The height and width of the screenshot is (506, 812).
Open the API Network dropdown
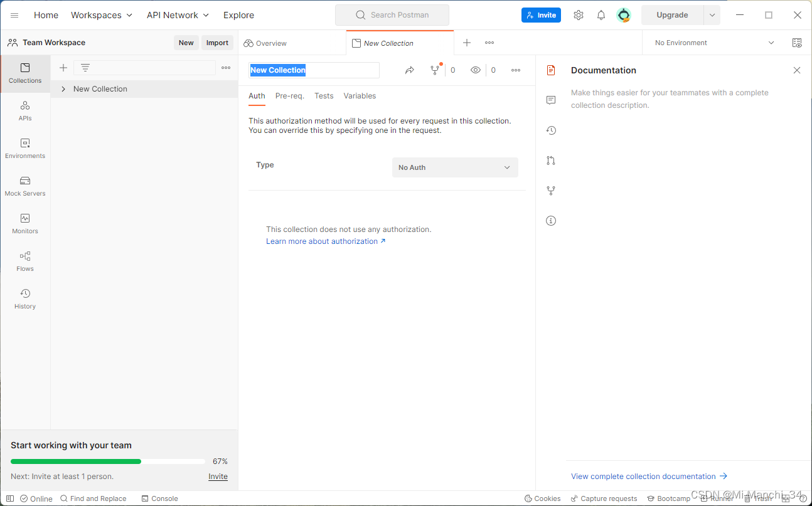tap(178, 15)
